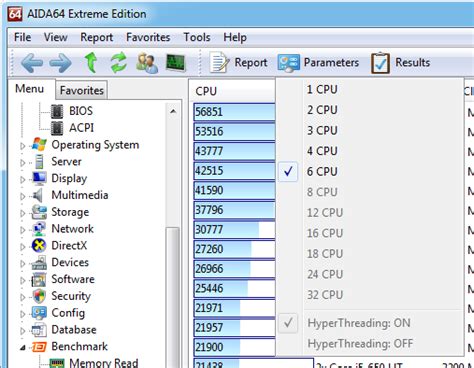Screen dimensions: 474x368
Task: Expand the Display tree node
Action: click(23, 179)
